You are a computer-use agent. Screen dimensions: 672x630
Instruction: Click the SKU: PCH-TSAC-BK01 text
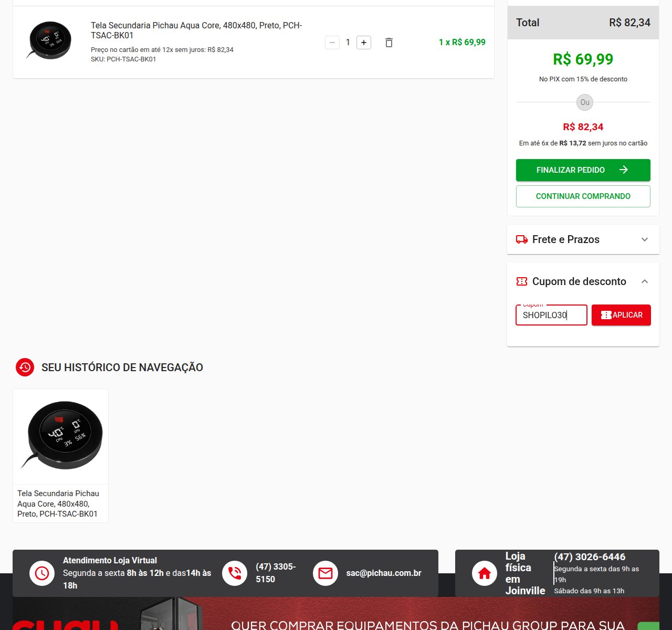point(123,59)
